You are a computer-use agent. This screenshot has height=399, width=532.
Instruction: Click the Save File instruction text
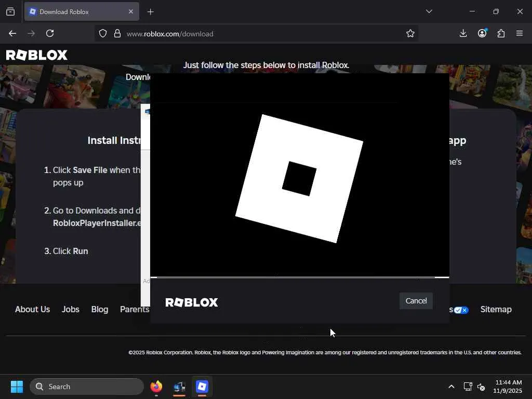tap(90, 170)
